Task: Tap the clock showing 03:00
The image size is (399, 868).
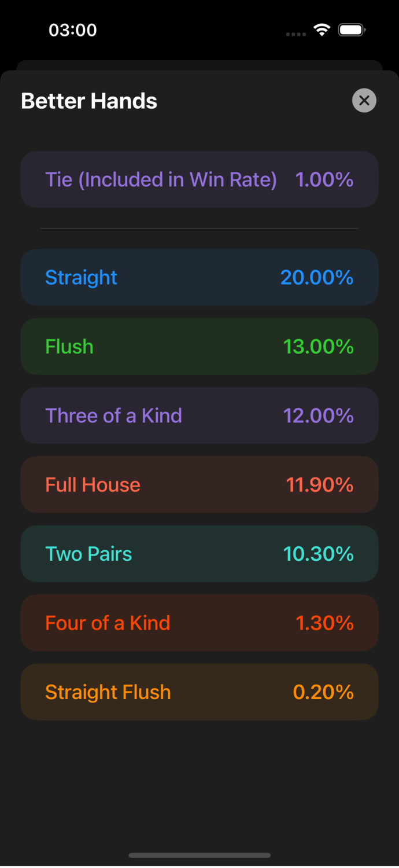Action: tap(73, 30)
